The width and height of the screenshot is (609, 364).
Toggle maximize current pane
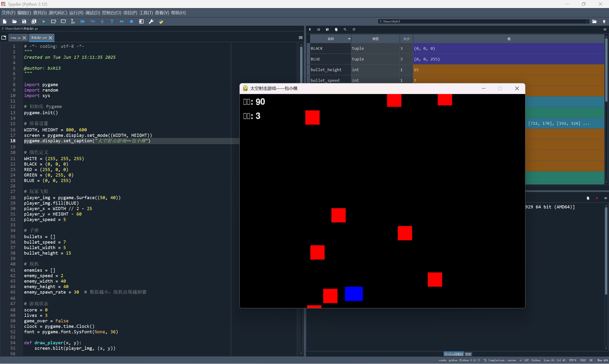point(141,22)
